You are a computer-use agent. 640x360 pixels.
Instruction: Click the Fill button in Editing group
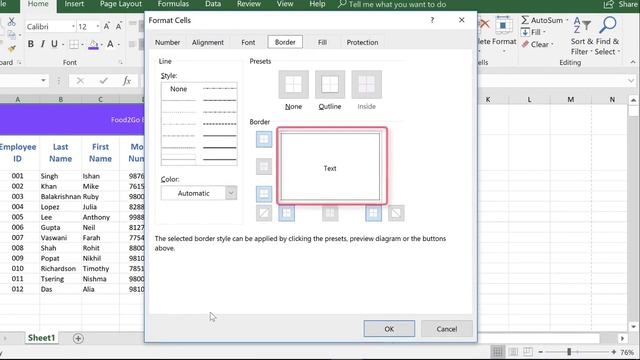pyautogui.click(x=533, y=32)
